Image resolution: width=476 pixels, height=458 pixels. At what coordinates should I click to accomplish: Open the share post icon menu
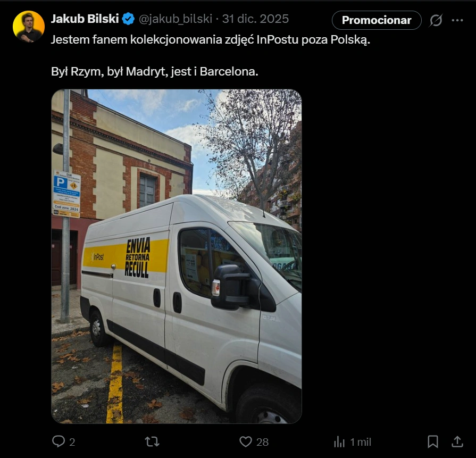[x=457, y=442]
